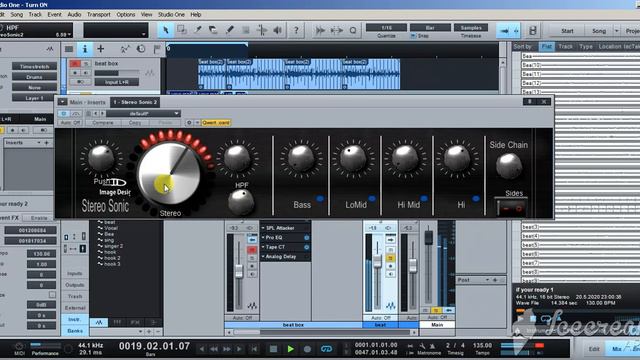Toggle the Hi band blue indicator
This screenshot has width=640, height=360.
(476, 198)
